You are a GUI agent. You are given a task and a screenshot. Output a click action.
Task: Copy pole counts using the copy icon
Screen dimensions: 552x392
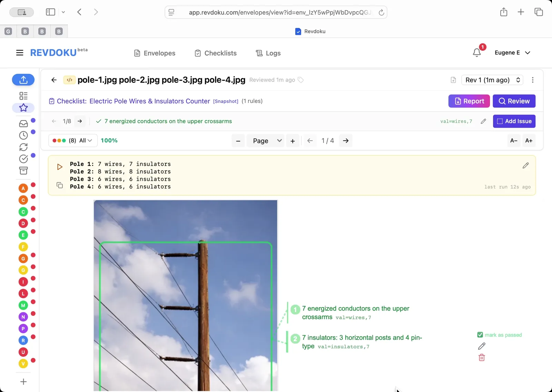pyautogui.click(x=59, y=185)
